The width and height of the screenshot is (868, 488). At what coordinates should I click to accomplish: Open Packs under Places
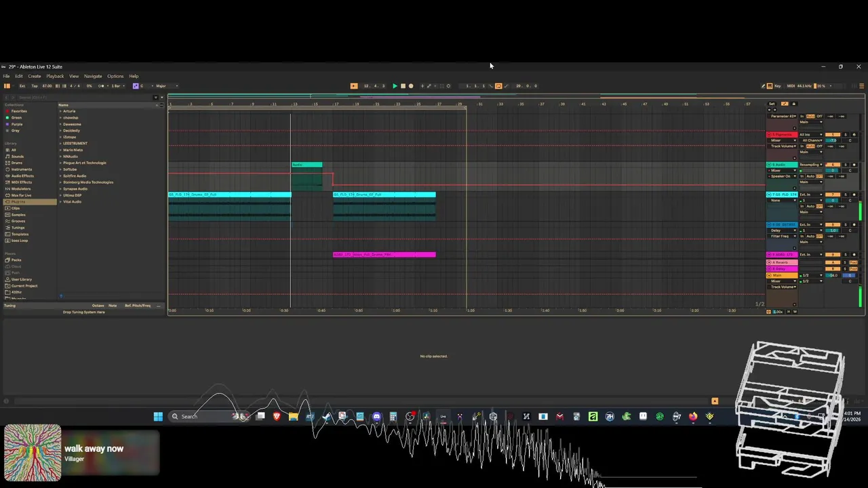[16, 260]
